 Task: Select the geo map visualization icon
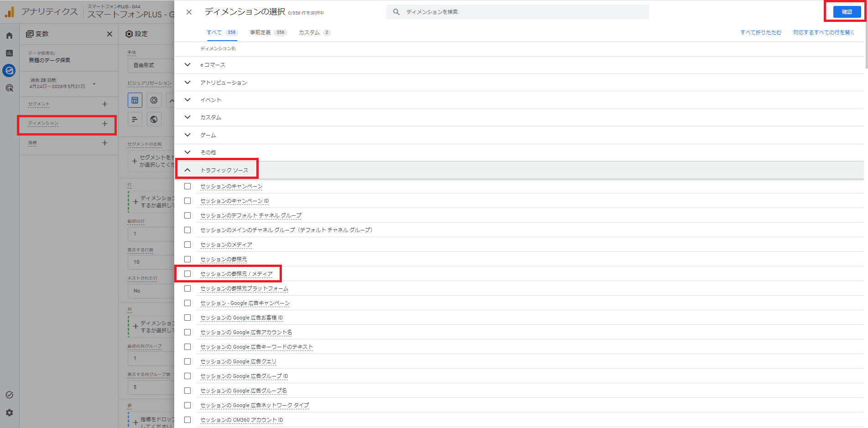[154, 120]
